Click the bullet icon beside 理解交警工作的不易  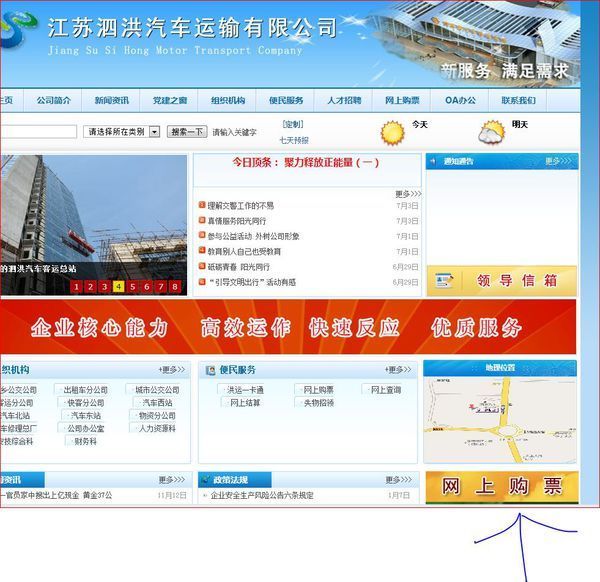pos(202,205)
